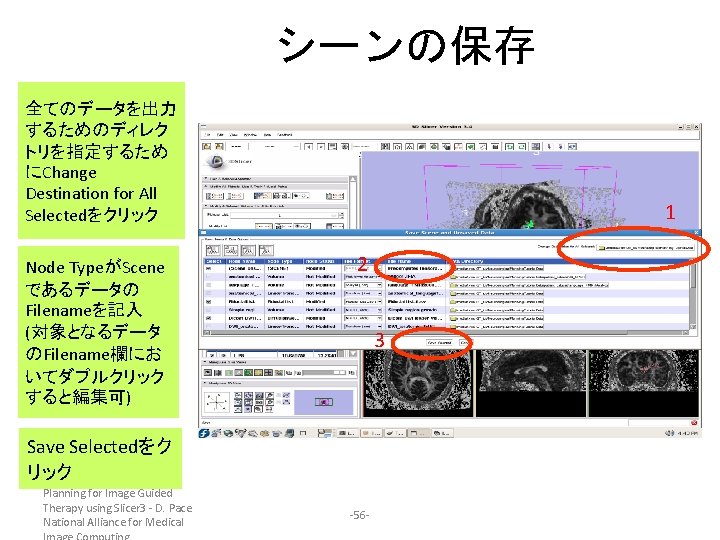720x540 pixels.
Task: Click Select Scene and Modified Data icon
Action: (248, 250)
